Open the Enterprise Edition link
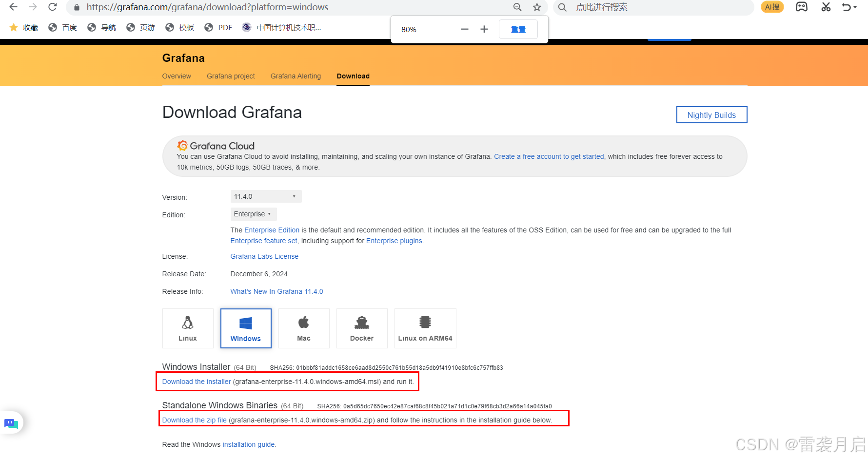868x459 pixels. [272, 230]
